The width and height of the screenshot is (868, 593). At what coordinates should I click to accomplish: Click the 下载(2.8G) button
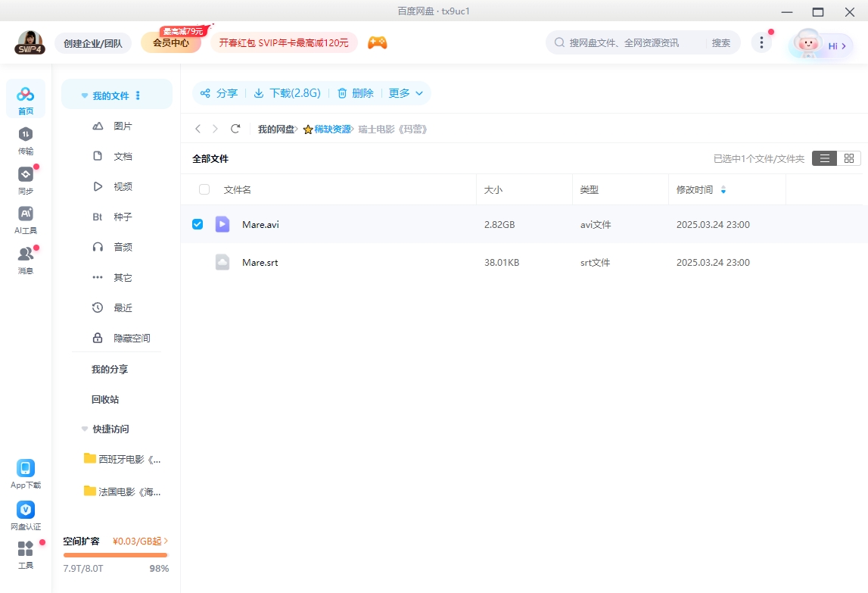287,93
